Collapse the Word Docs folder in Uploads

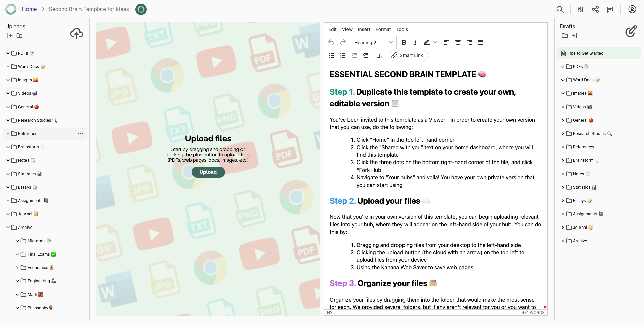coord(8,67)
